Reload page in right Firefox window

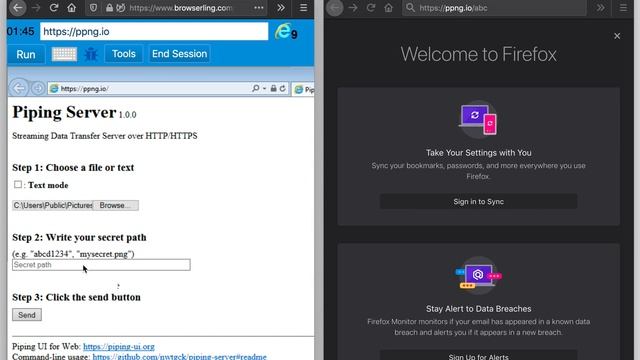tap(371, 8)
